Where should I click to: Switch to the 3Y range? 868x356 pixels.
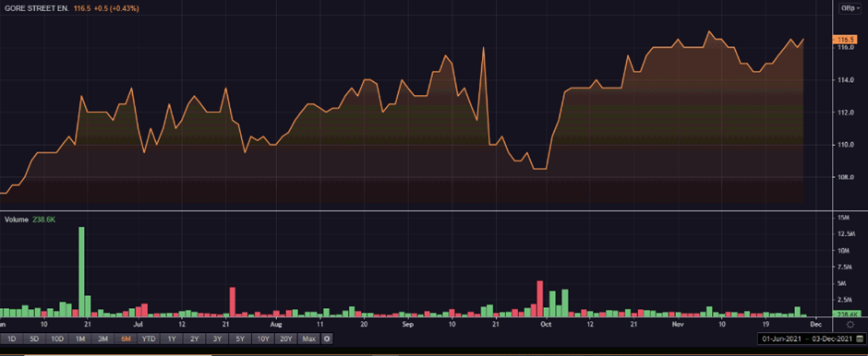click(217, 338)
